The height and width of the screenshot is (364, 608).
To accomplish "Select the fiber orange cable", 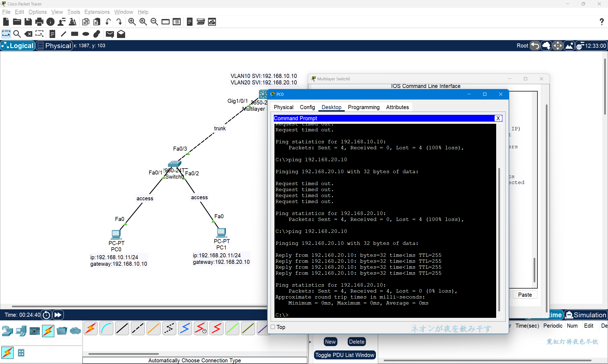I will coord(154,328).
